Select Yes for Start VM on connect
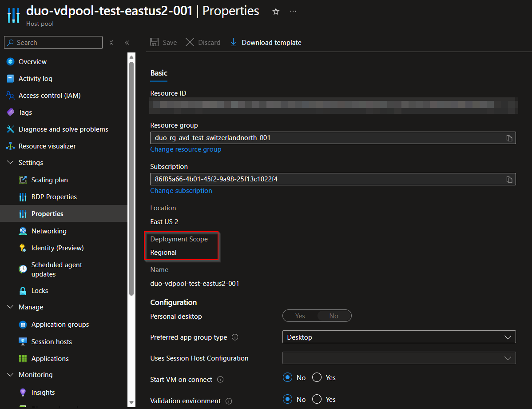The image size is (532, 409). point(317,378)
